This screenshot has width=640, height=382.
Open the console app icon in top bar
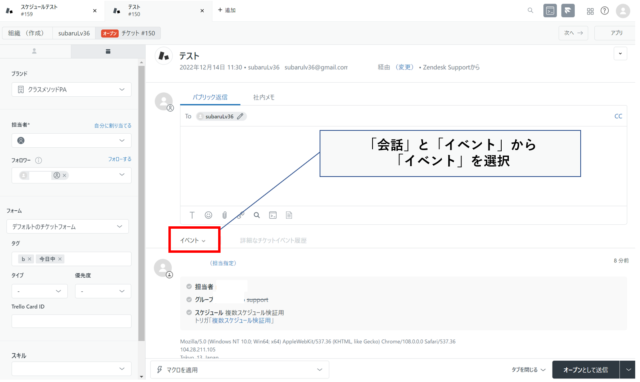[x=550, y=11]
